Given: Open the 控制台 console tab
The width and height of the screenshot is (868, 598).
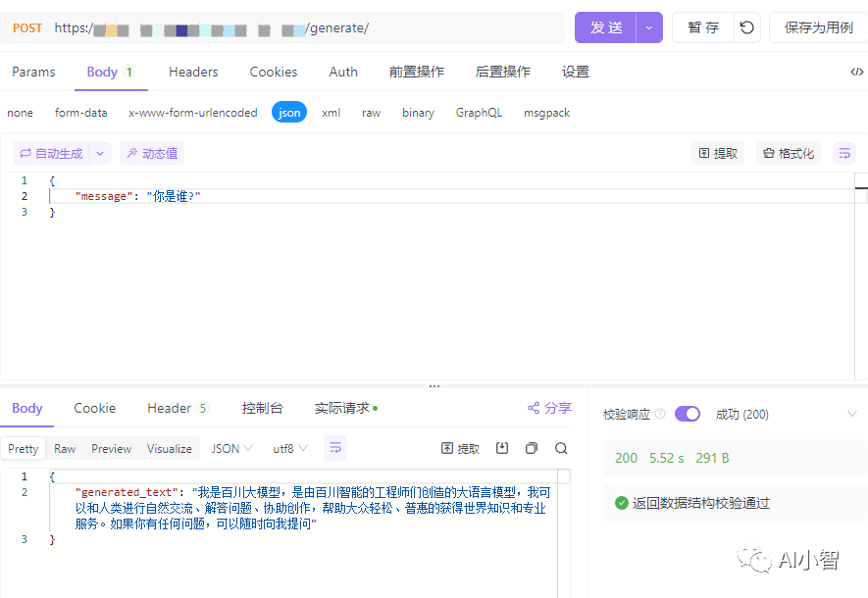Looking at the screenshot, I should 263,408.
